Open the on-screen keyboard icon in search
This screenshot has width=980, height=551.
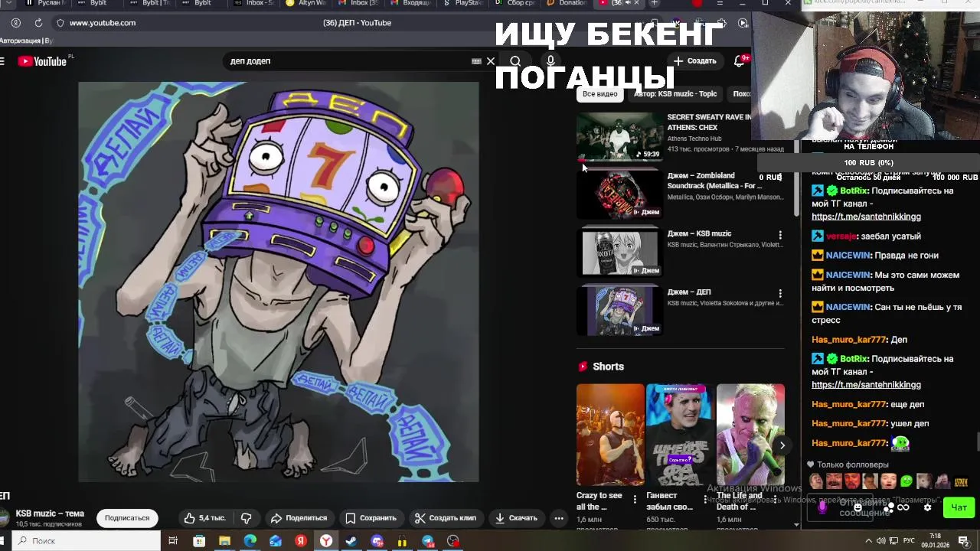(476, 61)
